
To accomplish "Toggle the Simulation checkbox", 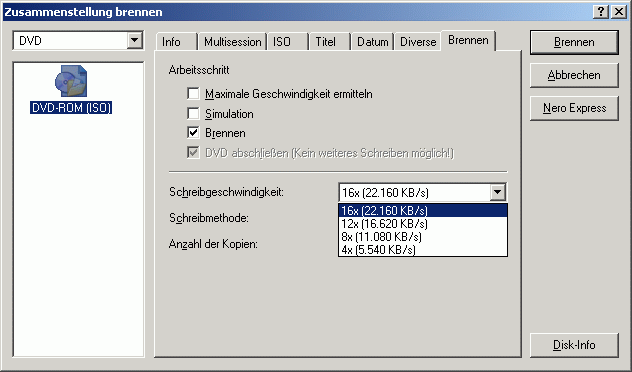I will coord(193,114).
